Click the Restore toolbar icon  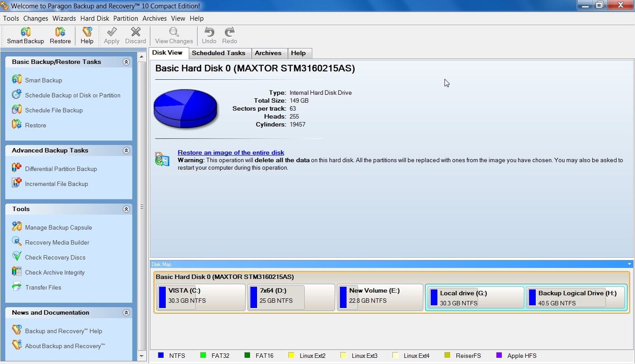click(60, 32)
